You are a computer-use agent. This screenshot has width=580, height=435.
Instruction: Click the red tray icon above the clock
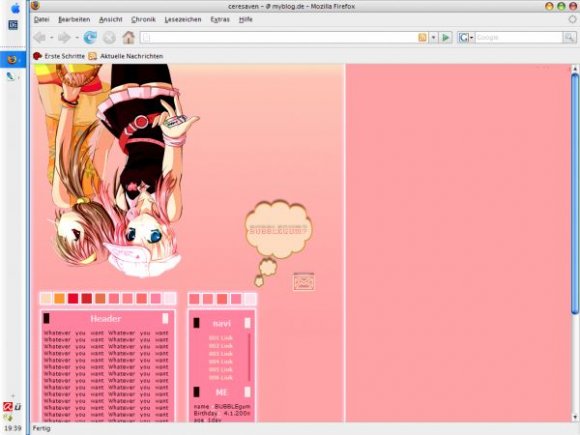point(8,407)
